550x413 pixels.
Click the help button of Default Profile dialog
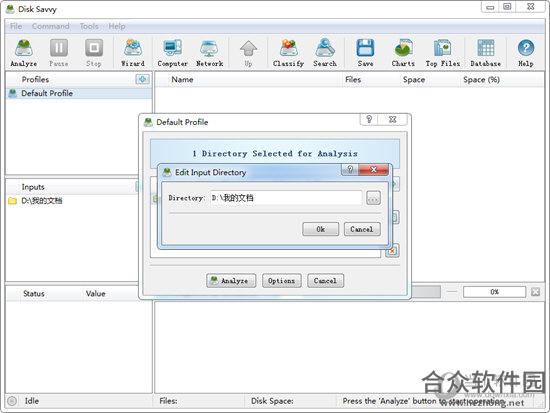pos(369,119)
